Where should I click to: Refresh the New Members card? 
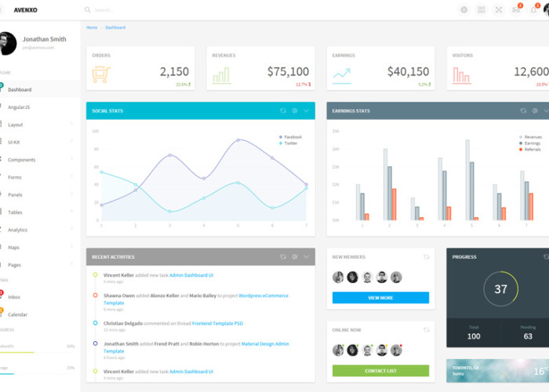click(x=426, y=257)
